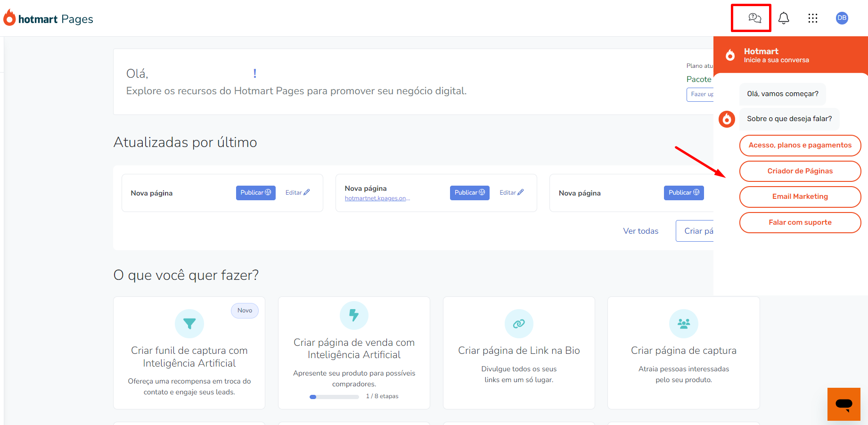This screenshot has height=425, width=868.
Task: Edit the first Nova página
Action: 297,193
